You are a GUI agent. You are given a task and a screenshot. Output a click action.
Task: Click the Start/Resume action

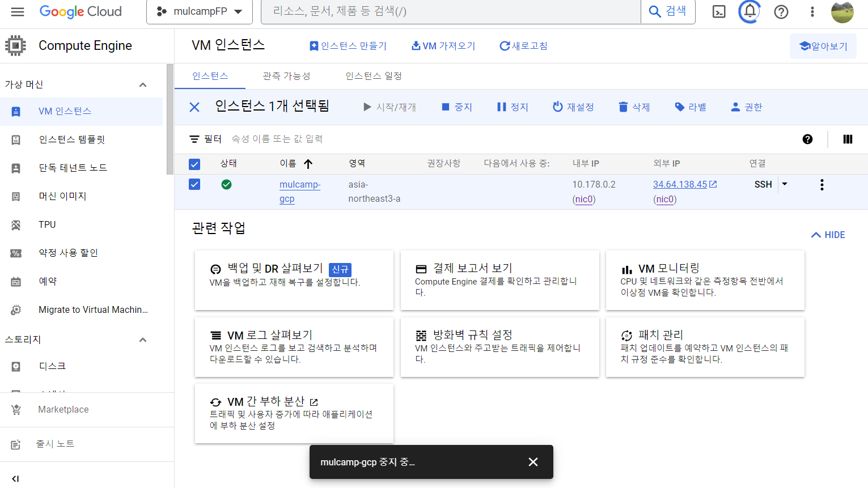389,107
